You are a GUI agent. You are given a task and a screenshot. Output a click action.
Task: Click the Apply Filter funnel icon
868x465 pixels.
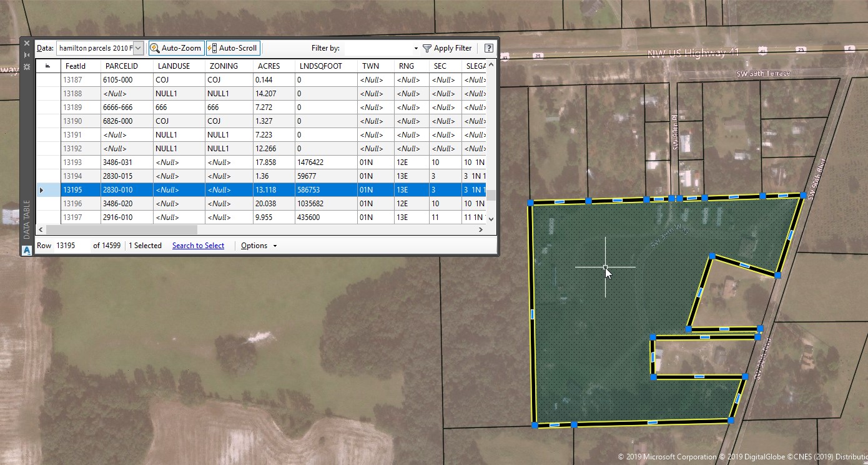427,48
